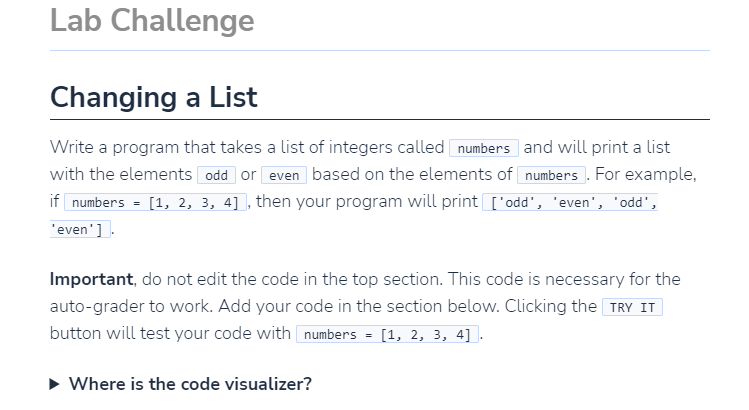Click 'numbers' code after 'elements of'
This screenshot has width=749, height=410.
pyautogui.click(x=551, y=175)
